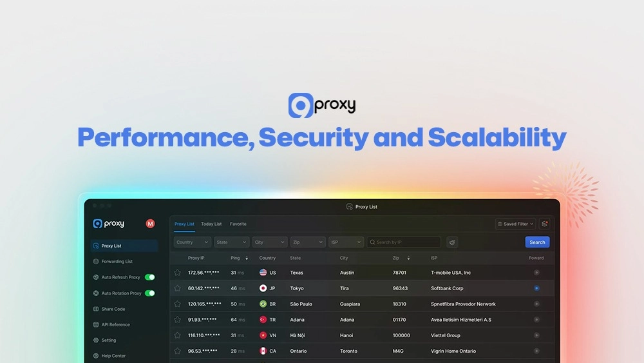Favorite the 60.142 proxy with star
644x363 pixels.
point(178,288)
